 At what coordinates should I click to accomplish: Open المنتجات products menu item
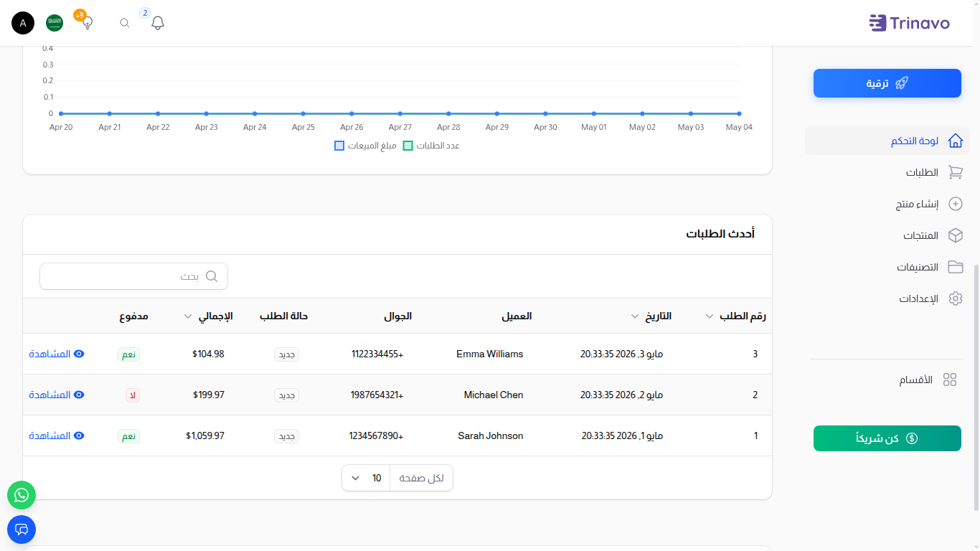point(887,235)
